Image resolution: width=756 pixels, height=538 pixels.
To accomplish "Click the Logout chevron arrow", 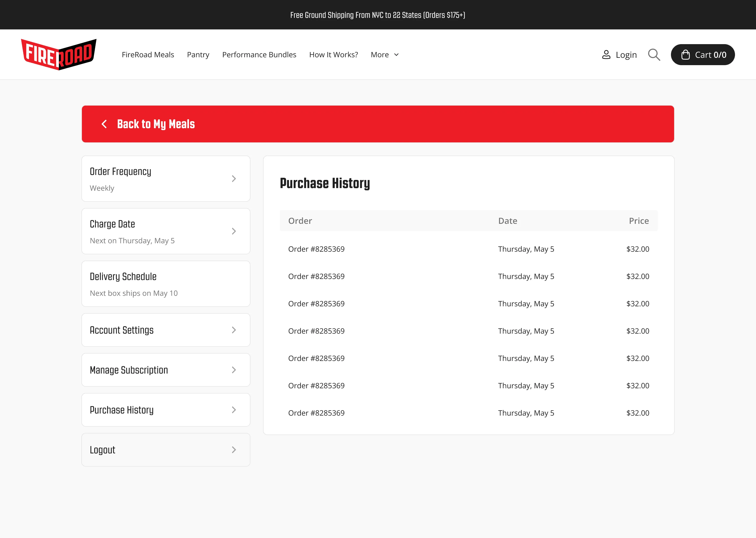I will tap(234, 449).
